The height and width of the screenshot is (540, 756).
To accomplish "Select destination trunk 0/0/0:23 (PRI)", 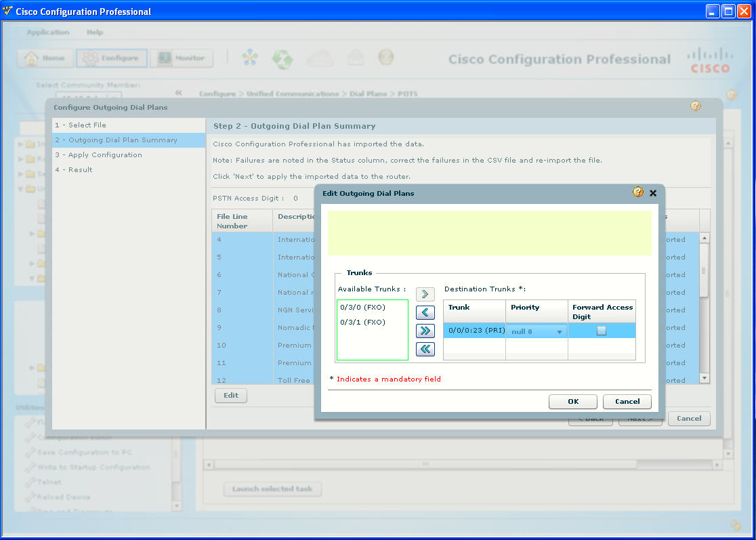I will click(474, 331).
